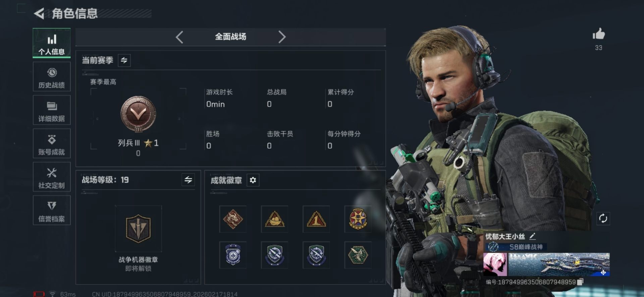Select the number 1 triangle badge
This screenshot has height=297, width=644.
(316, 219)
